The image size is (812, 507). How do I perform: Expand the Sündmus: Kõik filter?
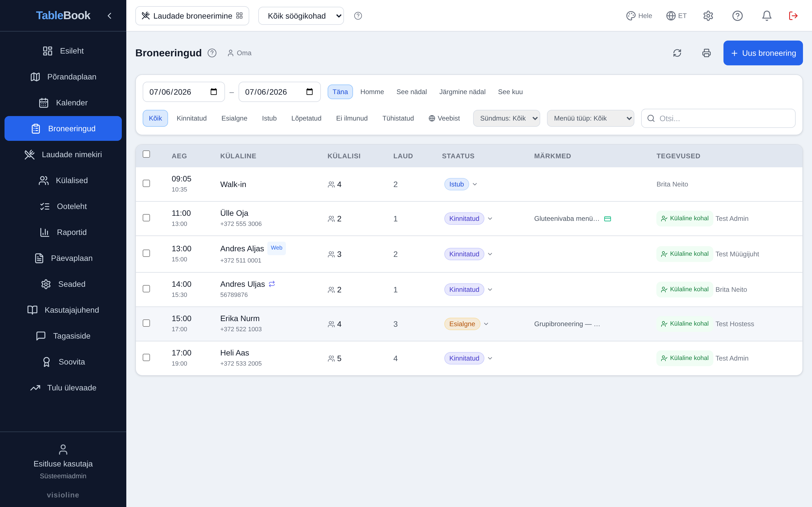coord(506,118)
